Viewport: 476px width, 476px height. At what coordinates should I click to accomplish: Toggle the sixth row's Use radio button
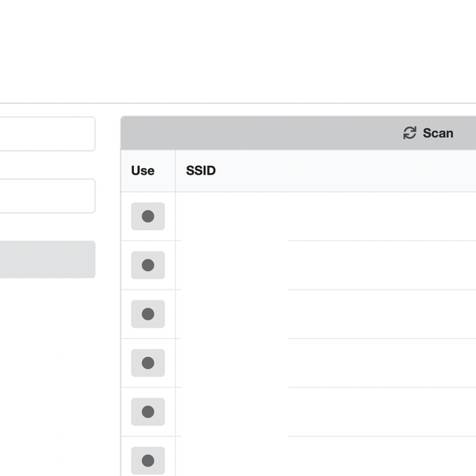pyautogui.click(x=148, y=460)
